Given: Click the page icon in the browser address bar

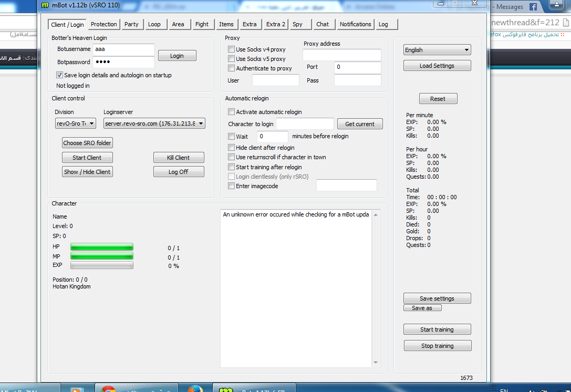Looking at the screenshot, I should click(566, 22).
